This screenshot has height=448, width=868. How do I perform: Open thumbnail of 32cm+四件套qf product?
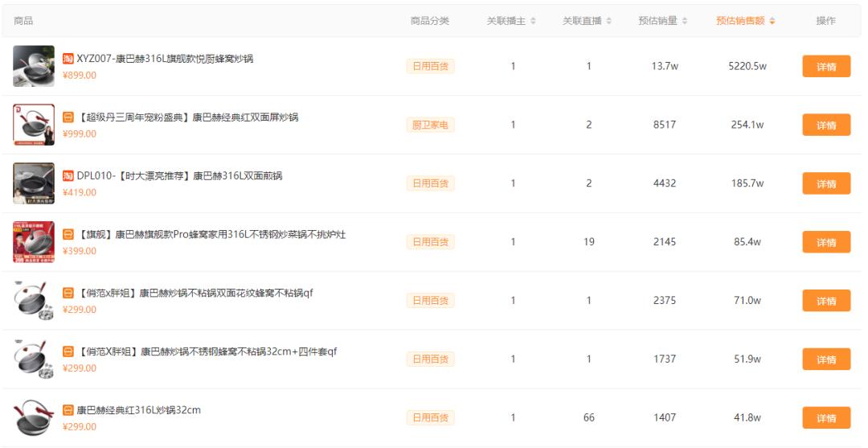point(34,360)
